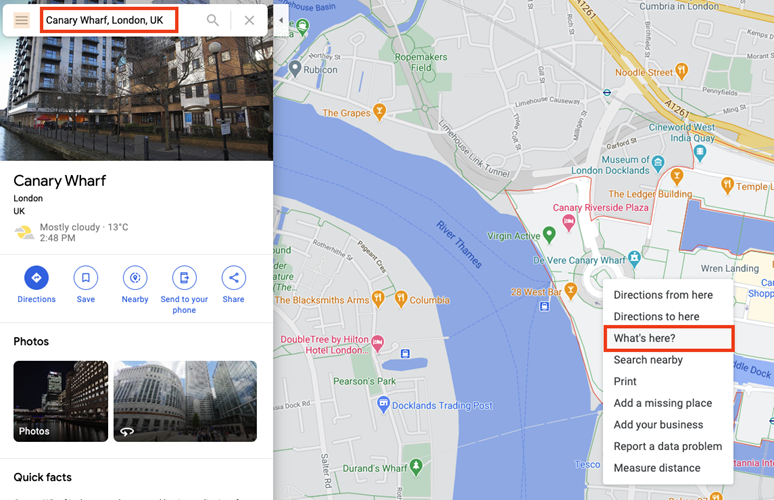The width and height of the screenshot is (774, 500).
Task: Click De Vere Canary Wharf marker
Action: [x=634, y=257]
